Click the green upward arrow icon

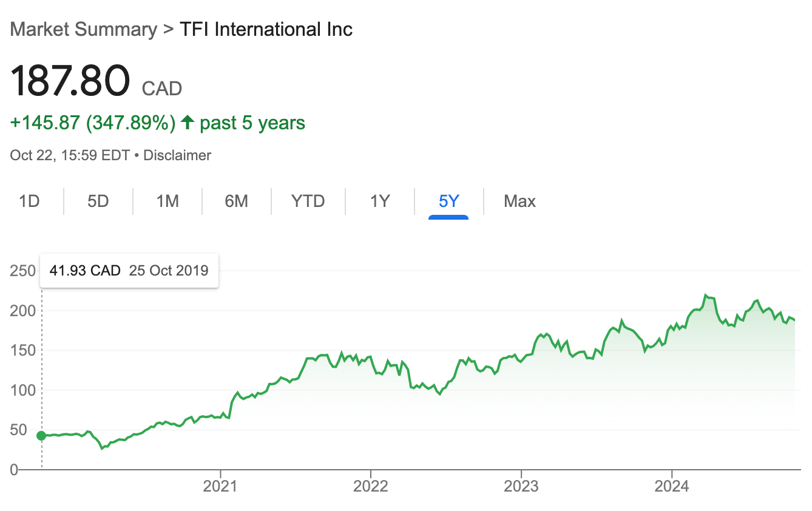[x=188, y=123]
